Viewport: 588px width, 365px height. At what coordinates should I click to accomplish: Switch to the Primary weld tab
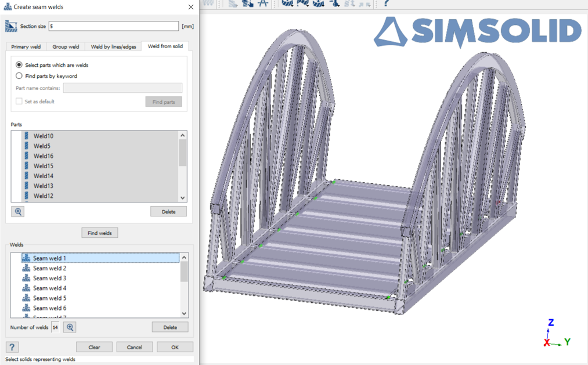click(26, 46)
